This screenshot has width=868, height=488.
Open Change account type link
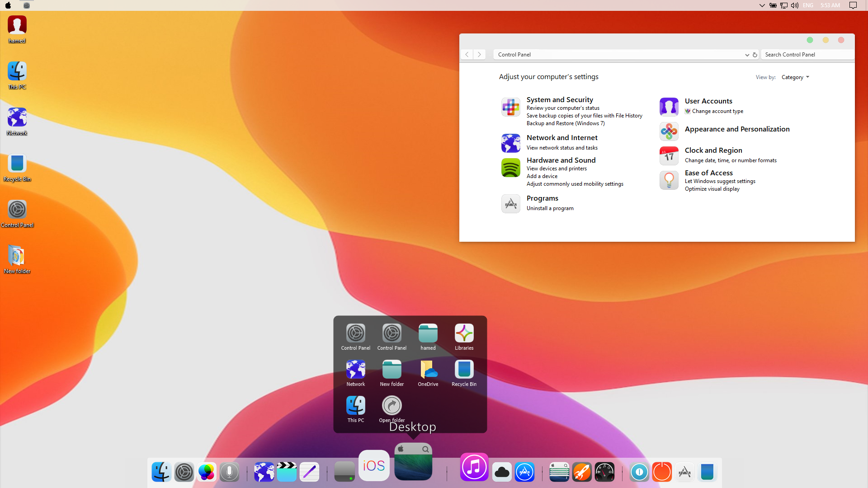(x=717, y=111)
